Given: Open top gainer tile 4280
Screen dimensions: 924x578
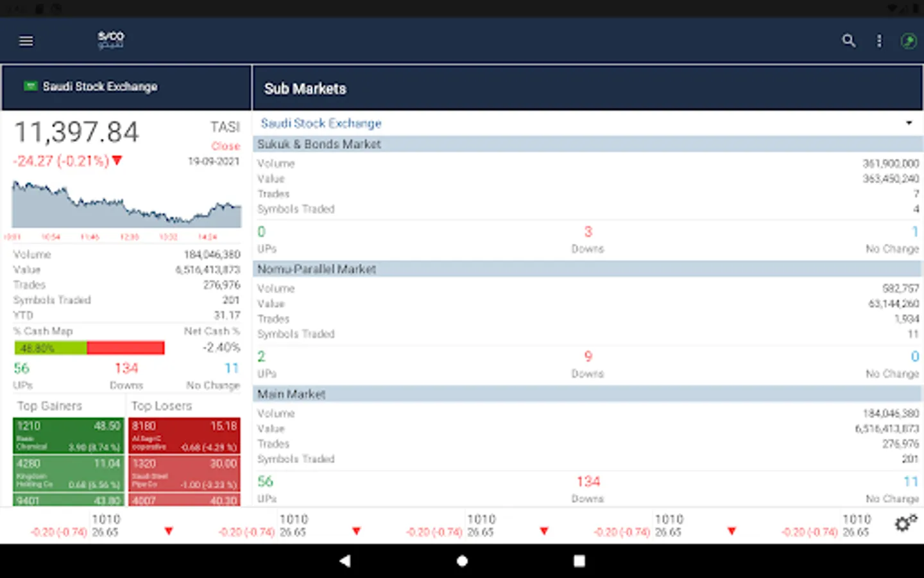Looking at the screenshot, I should tap(69, 473).
